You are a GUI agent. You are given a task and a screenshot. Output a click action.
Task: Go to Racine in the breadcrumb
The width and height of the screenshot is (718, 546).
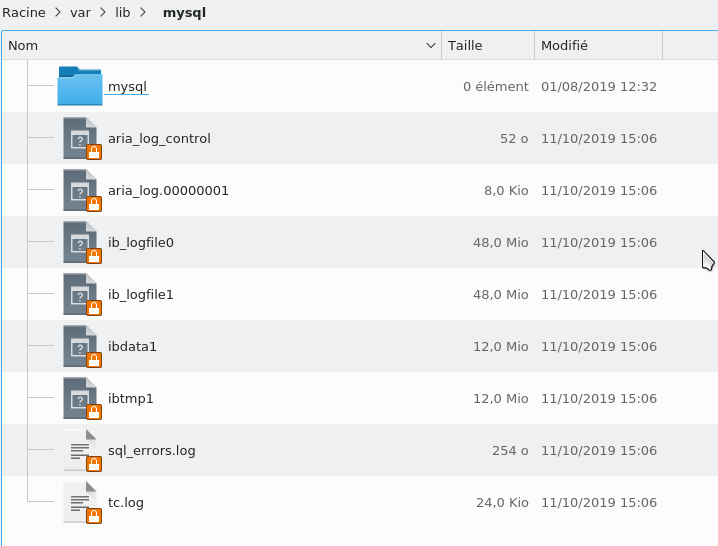24,12
